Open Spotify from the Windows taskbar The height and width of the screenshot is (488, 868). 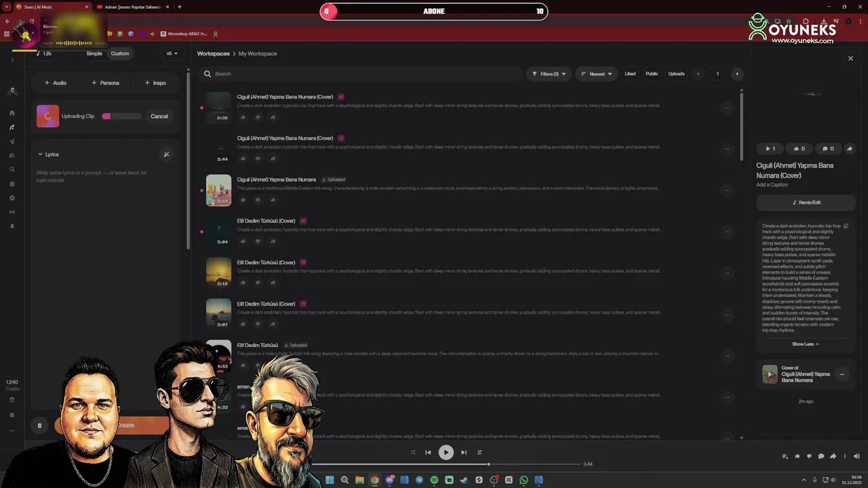click(434, 480)
